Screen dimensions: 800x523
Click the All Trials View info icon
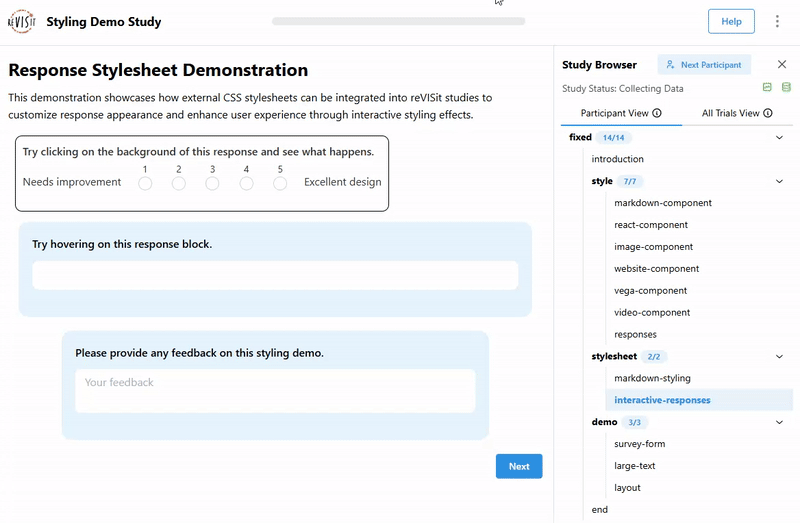[x=768, y=113]
